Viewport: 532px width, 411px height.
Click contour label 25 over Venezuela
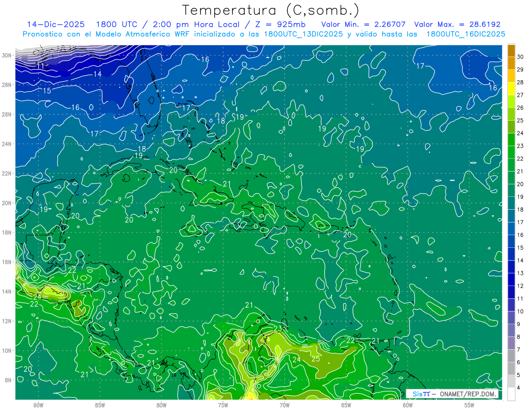[316, 359]
